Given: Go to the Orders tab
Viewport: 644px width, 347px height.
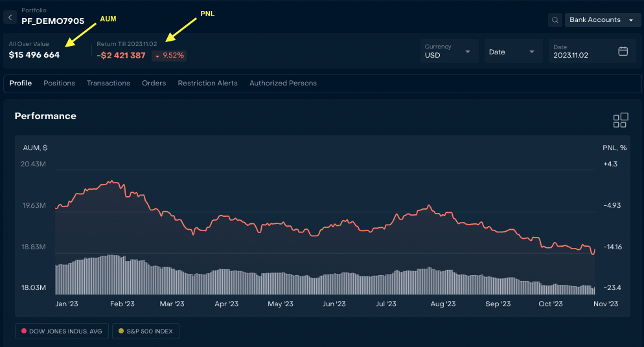Looking at the screenshot, I should 154,84.
